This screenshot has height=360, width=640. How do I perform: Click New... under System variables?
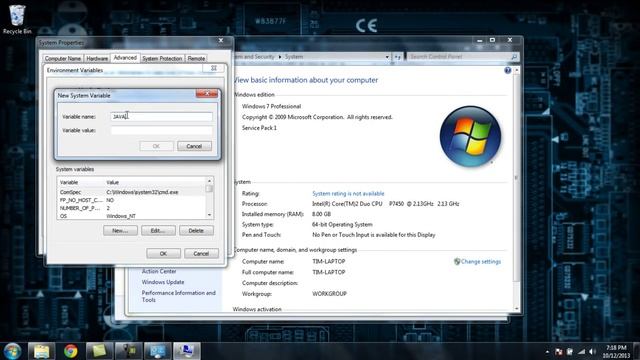pyautogui.click(x=120, y=231)
